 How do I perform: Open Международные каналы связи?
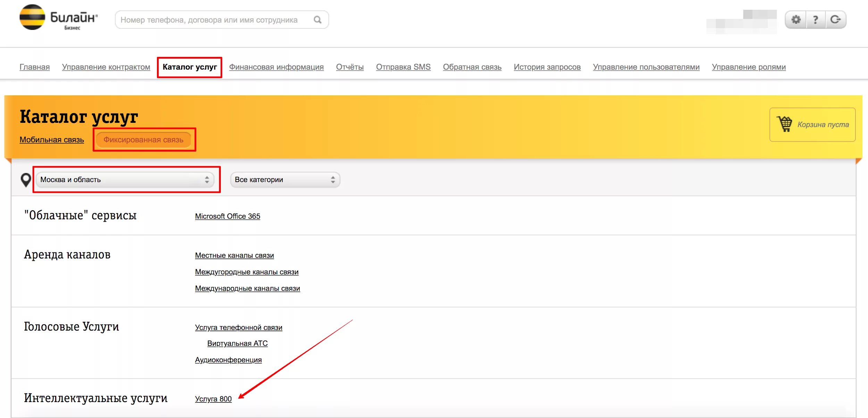click(247, 288)
